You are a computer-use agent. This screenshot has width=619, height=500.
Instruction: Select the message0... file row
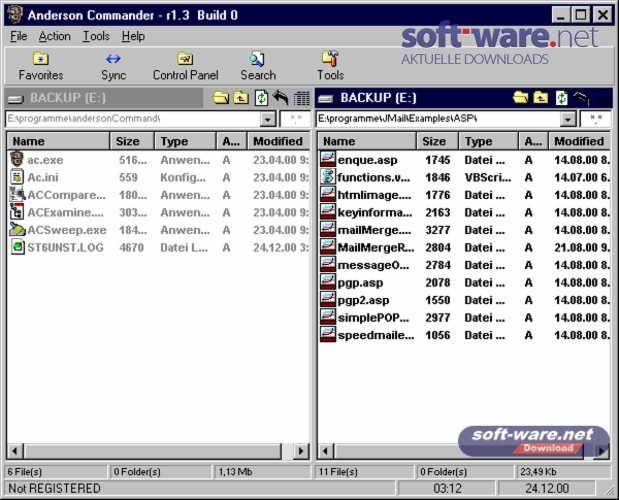(464, 265)
